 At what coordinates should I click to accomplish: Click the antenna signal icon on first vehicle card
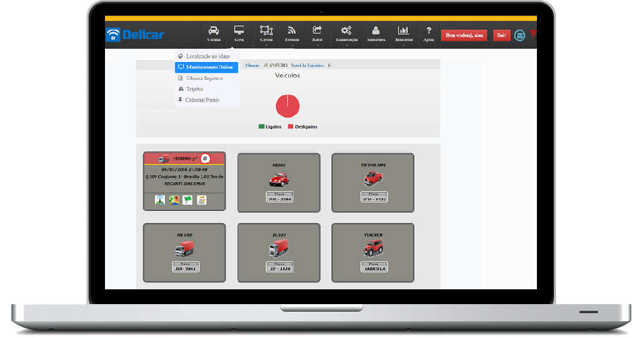[x=160, y=200]
